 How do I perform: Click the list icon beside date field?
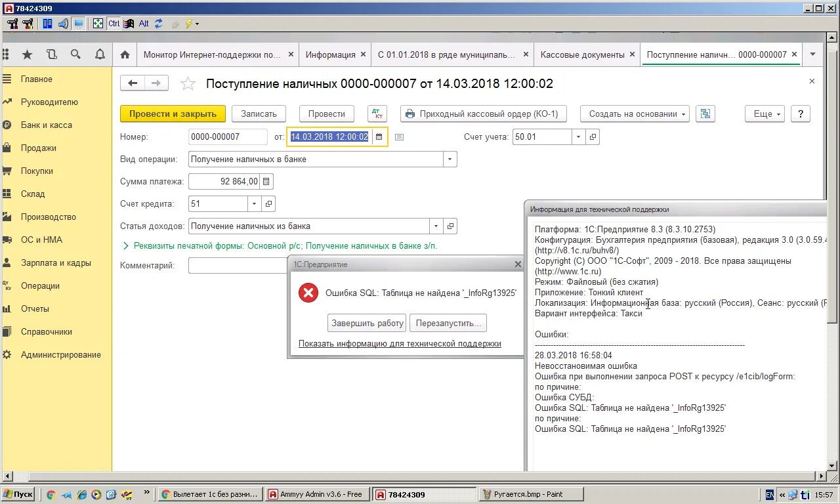(400, 137)
